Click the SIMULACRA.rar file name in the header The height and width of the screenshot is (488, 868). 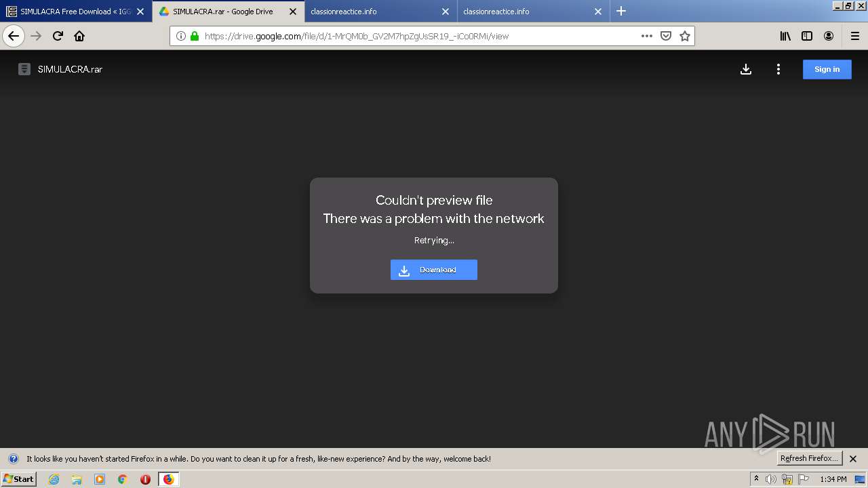[x=70, y=69]
